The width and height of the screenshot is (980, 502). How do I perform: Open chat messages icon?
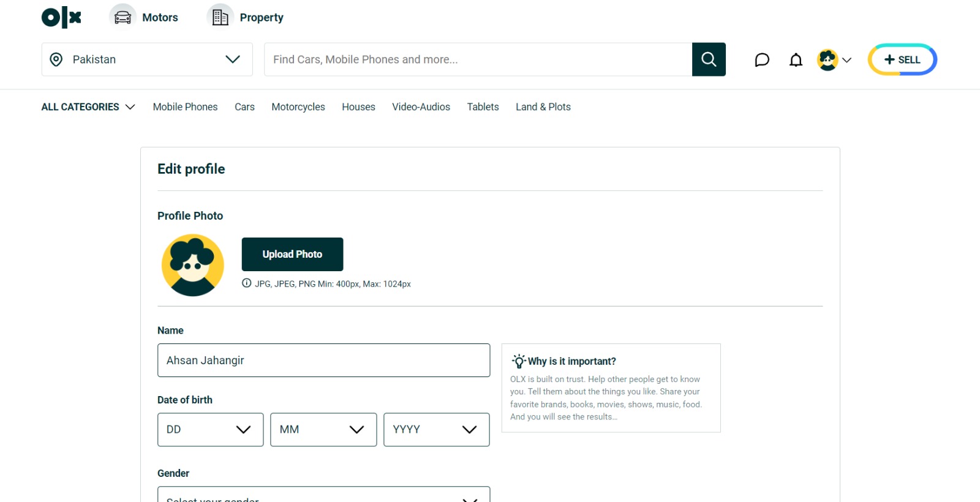coord(761,60)
